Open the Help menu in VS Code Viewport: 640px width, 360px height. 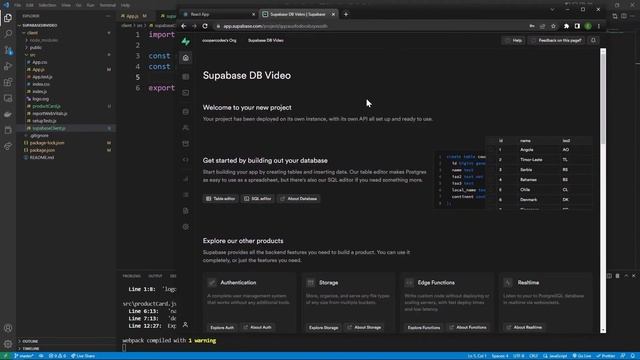126,5
